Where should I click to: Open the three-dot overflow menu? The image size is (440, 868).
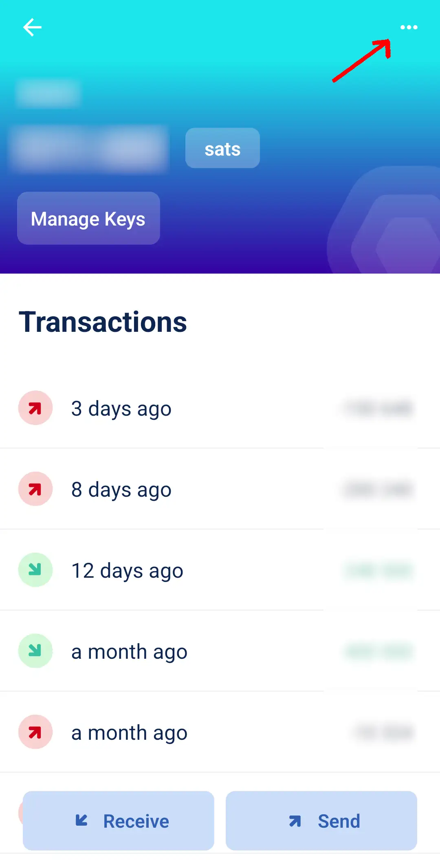(409, 27)
